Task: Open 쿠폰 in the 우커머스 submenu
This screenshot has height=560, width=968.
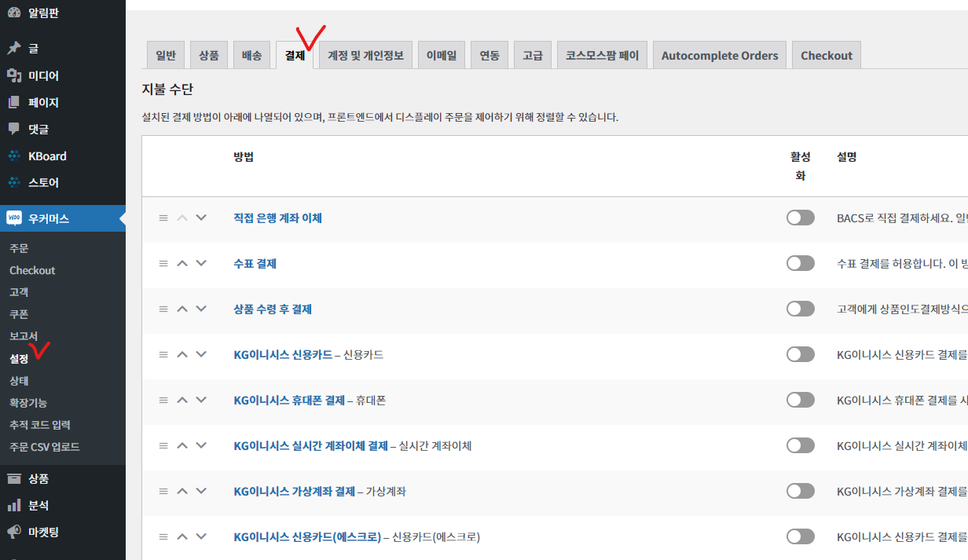Action: tap(19, 313)
